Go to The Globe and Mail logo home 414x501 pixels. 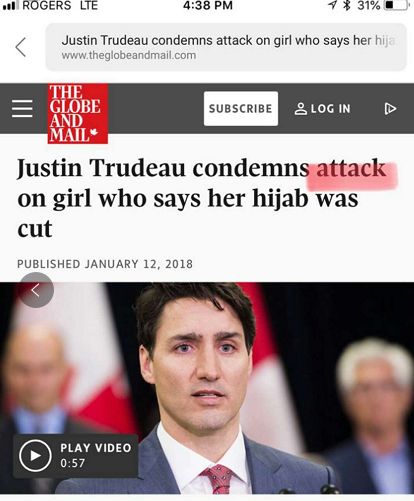click(x=78, y=114)
